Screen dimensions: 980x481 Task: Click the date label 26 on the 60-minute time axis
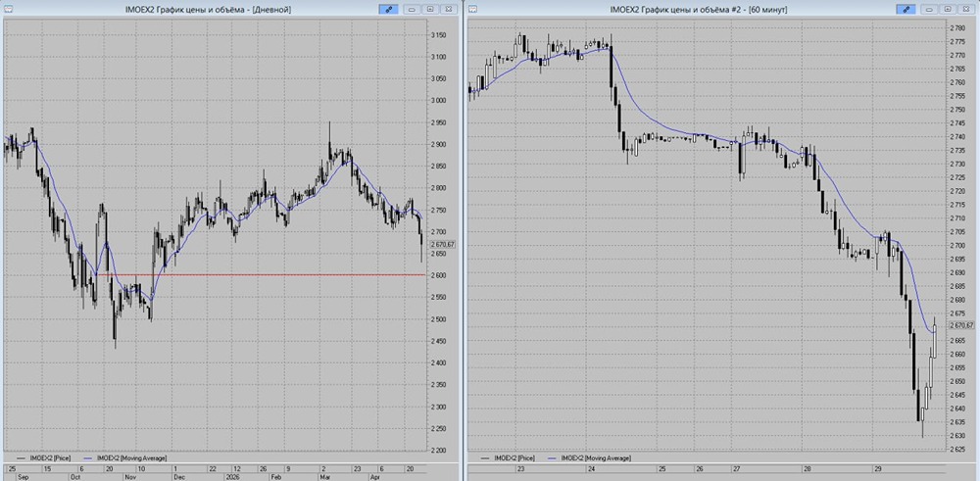coord(700,468)
